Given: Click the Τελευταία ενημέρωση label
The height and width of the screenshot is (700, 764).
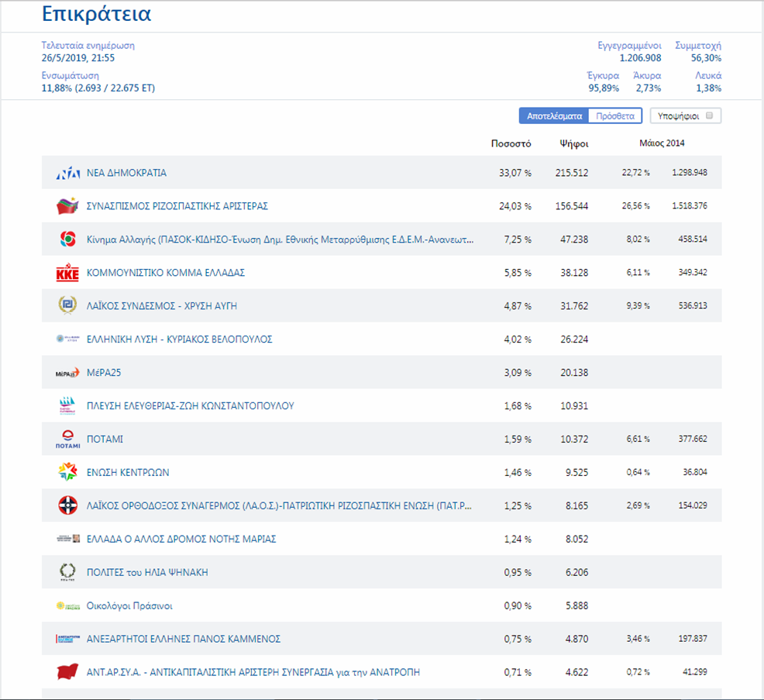Looking at the screenshot, I should click(88, 45).
